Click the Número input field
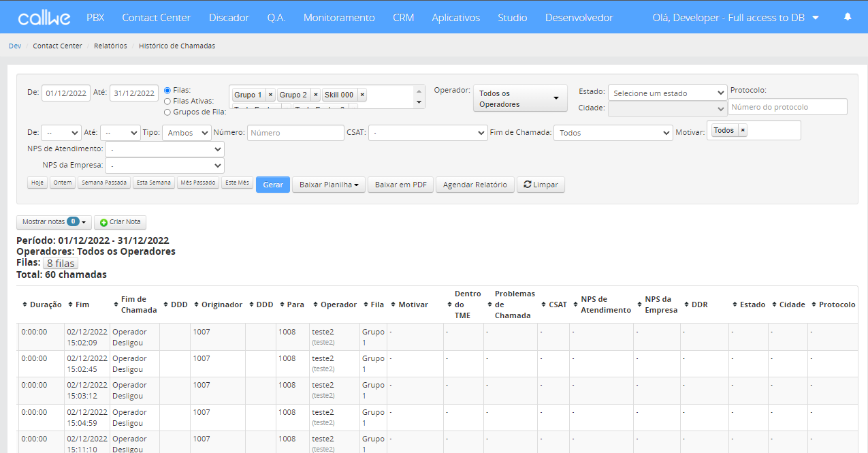Screen dimensions: 868x453 [295, 133]
